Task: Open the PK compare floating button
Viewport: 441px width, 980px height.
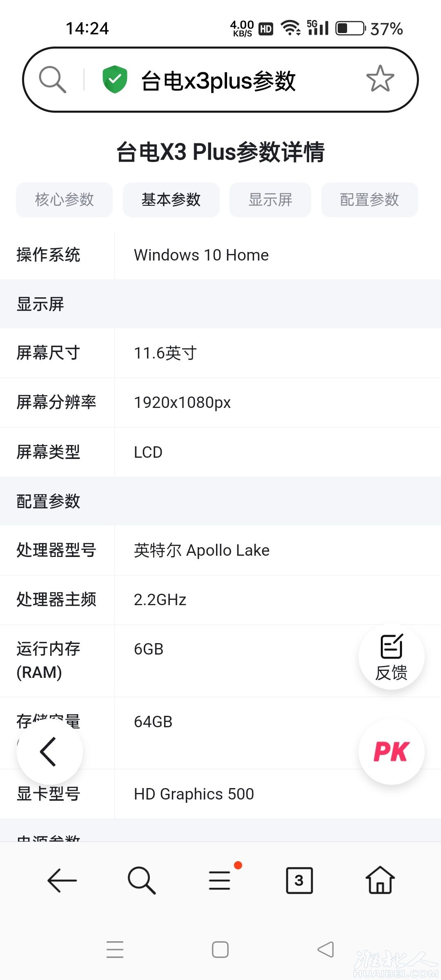Action: tap(391, 752)
